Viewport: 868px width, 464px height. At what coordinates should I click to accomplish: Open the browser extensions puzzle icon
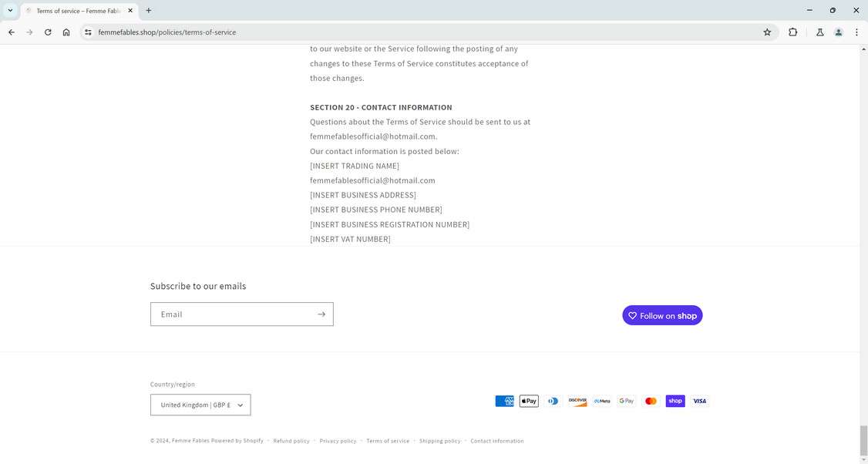792,32
